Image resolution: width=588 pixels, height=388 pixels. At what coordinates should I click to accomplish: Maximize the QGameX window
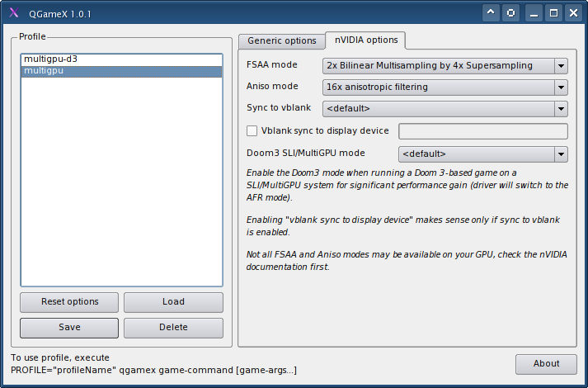553,13
